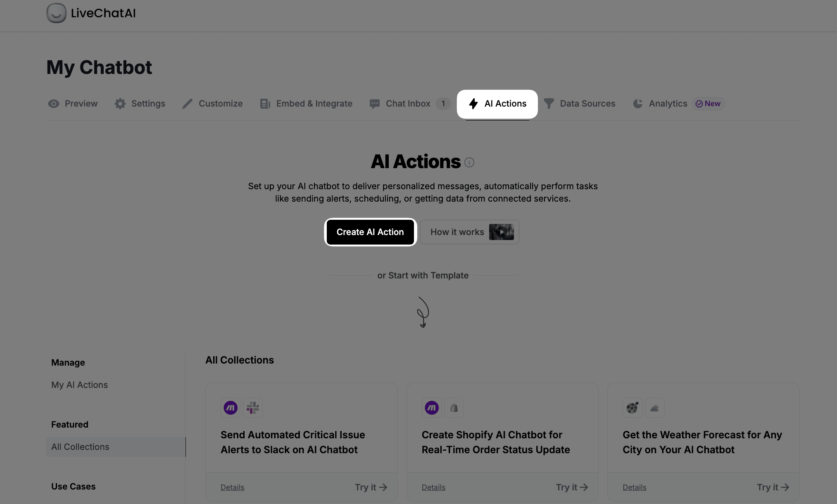Open the All Collections section

pyautogui.click(x=79, y=447)
